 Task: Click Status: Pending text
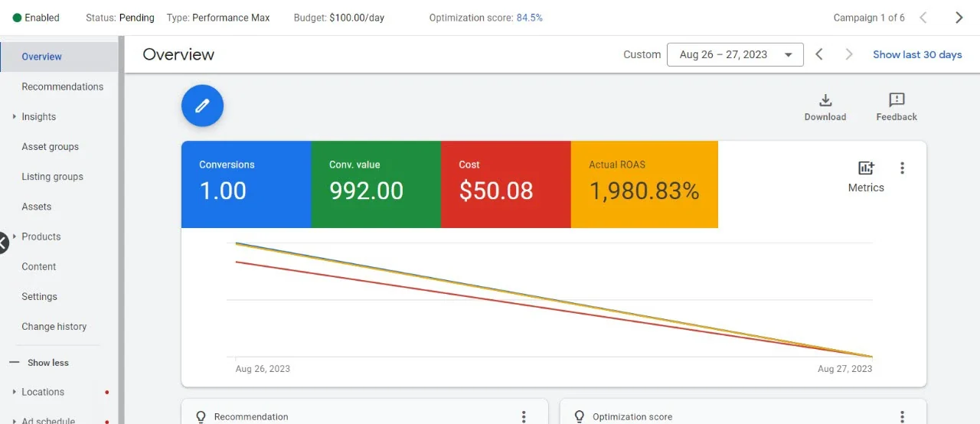[119, 18]
